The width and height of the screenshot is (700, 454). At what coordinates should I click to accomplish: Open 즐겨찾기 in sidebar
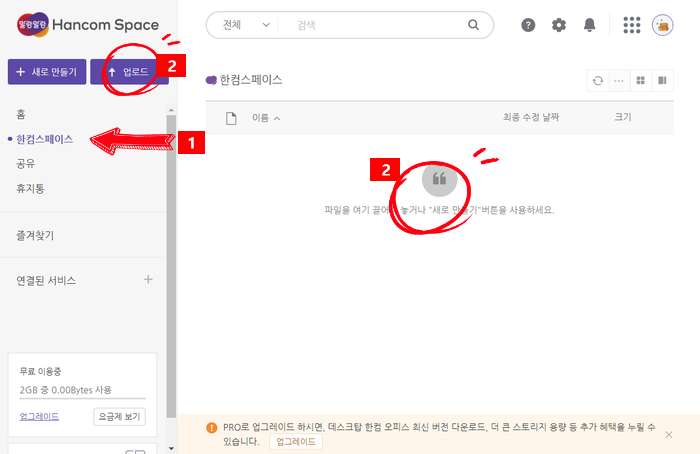point(35,235)
